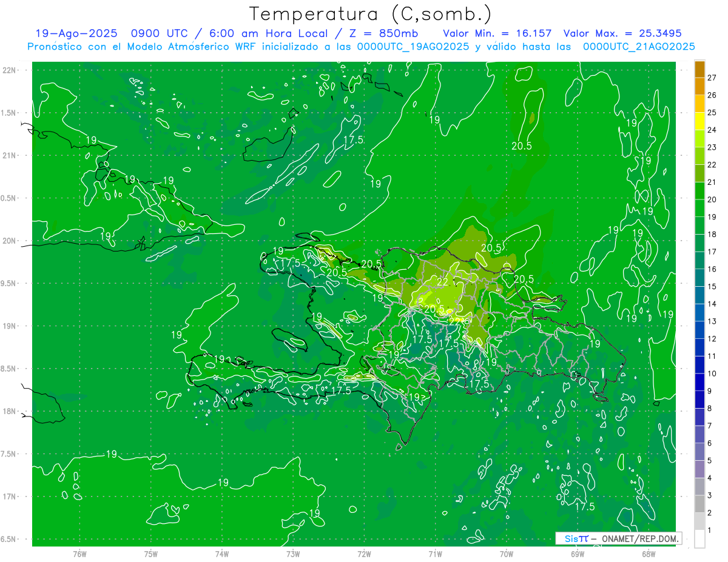Click the "Valor Min. = 16.157" value
This screenshot has height=562, width=728.
coord(498,33)
